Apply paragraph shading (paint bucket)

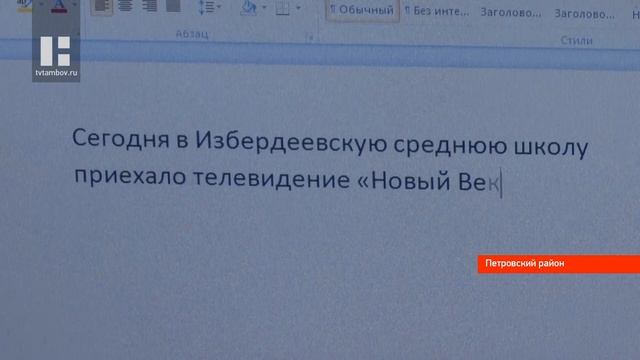[x=249, y=7]
